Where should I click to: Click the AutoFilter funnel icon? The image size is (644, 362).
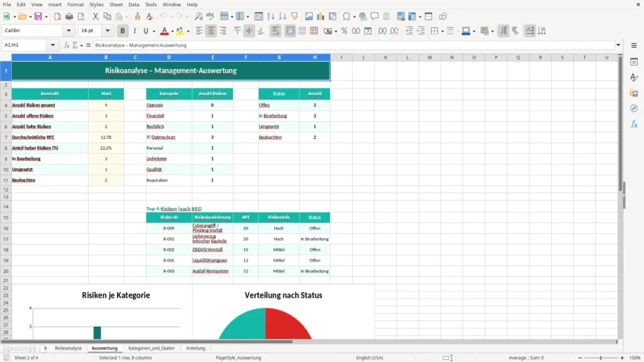pos(294,16)
